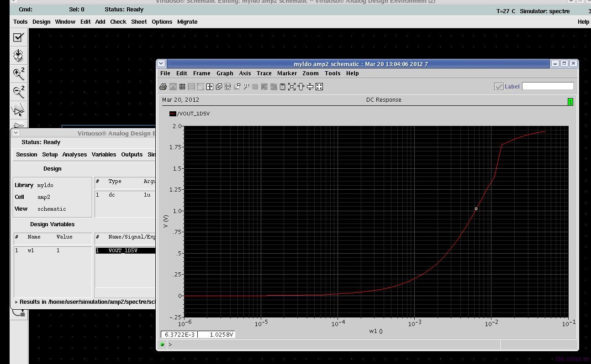
Task: Click the Label text input field
Action: [548, 86]
